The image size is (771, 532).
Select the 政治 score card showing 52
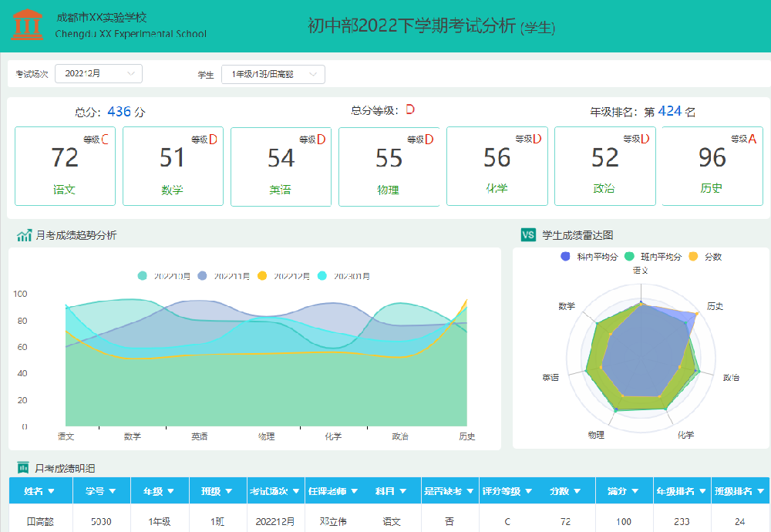pos(605,167)
